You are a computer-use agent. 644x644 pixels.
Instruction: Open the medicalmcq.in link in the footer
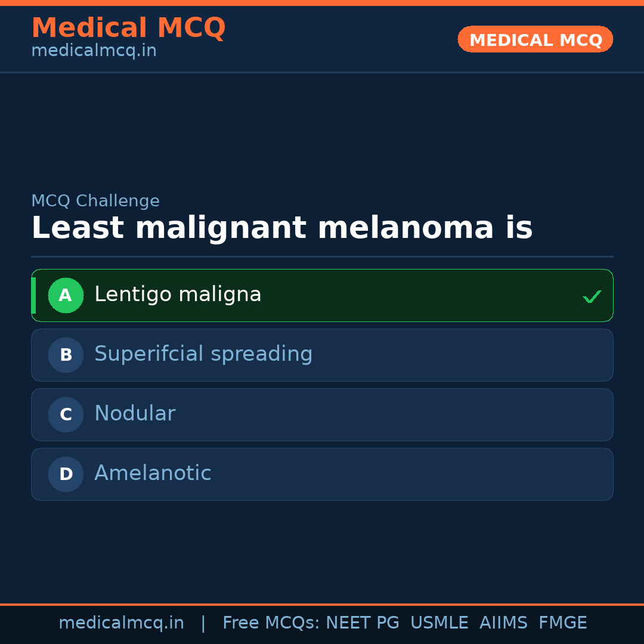[121, 623]
